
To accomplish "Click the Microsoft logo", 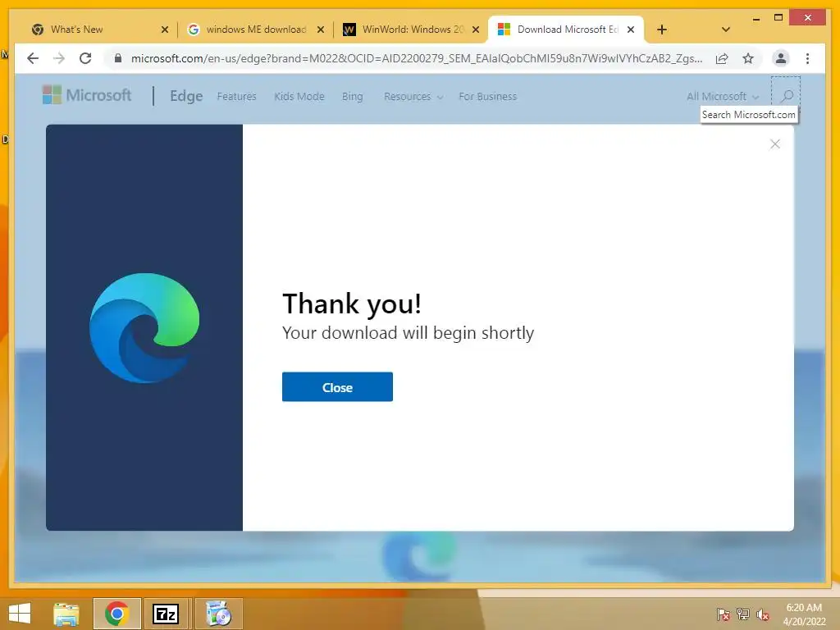I will (86, 95).
